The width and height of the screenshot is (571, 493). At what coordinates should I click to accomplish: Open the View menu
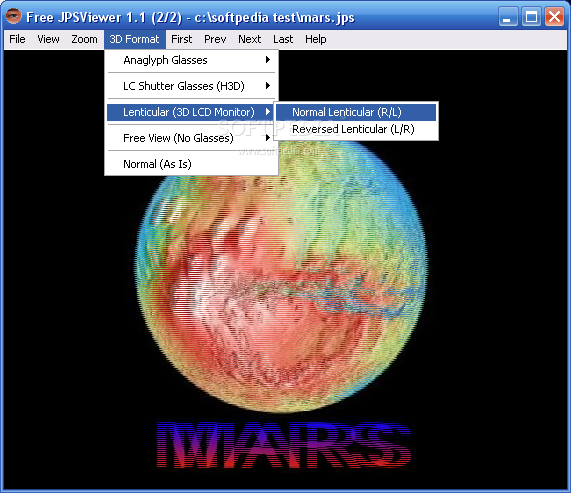click(48, 39)
